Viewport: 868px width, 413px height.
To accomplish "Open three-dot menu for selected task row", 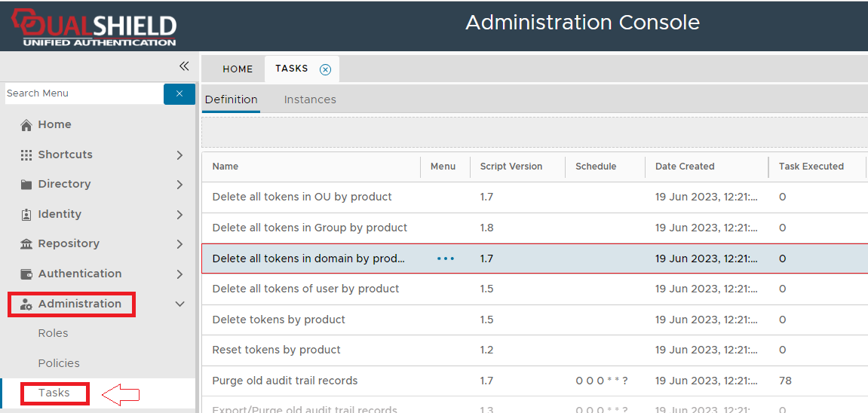I will click(x=446, y=259).
